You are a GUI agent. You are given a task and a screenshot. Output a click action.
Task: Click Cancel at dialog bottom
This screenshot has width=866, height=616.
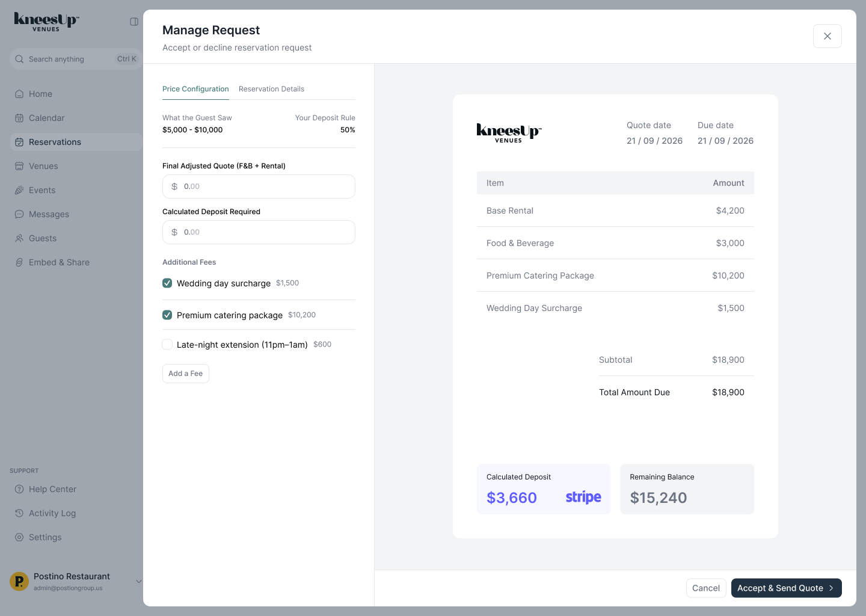point(706,588)
